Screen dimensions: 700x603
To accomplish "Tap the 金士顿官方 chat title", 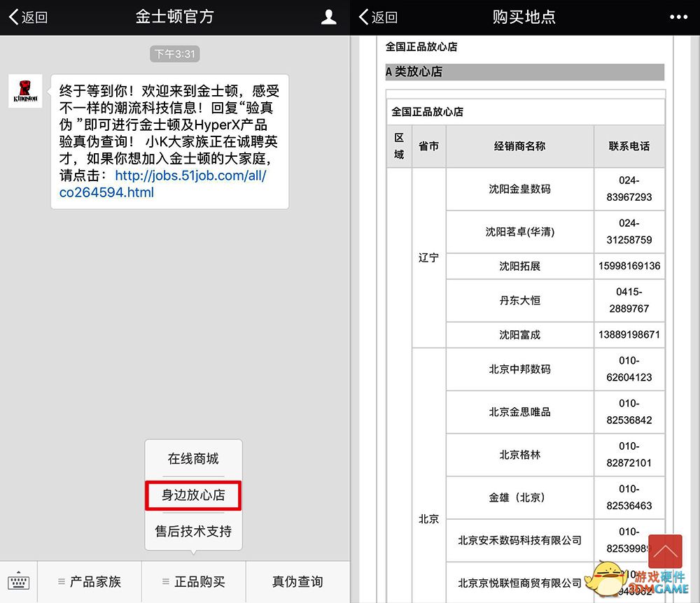I will [174, 17].
